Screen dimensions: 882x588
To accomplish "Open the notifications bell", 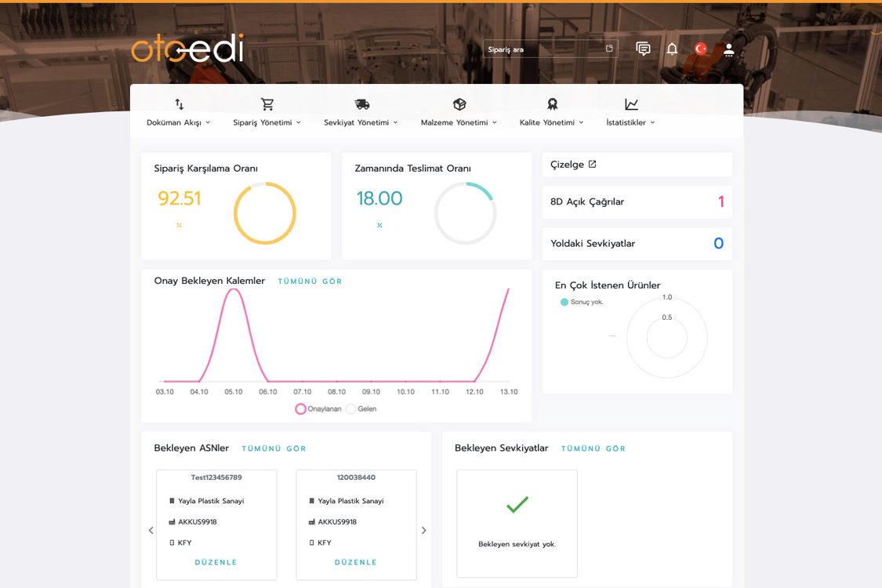I will pos(672,49).
